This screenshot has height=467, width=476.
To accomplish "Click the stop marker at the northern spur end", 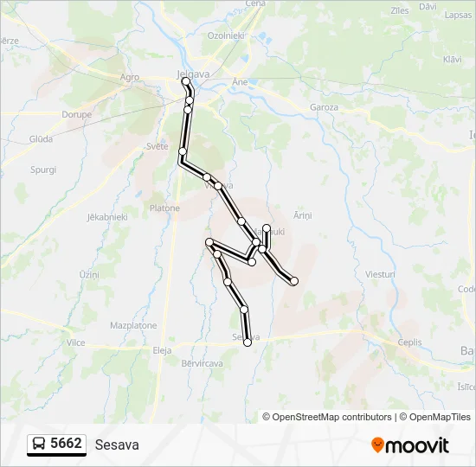I will tap(267, 228).
